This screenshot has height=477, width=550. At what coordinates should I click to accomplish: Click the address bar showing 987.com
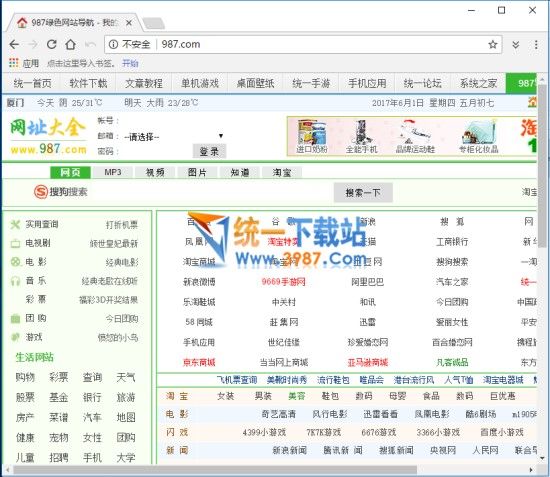(x=303, y=45)
